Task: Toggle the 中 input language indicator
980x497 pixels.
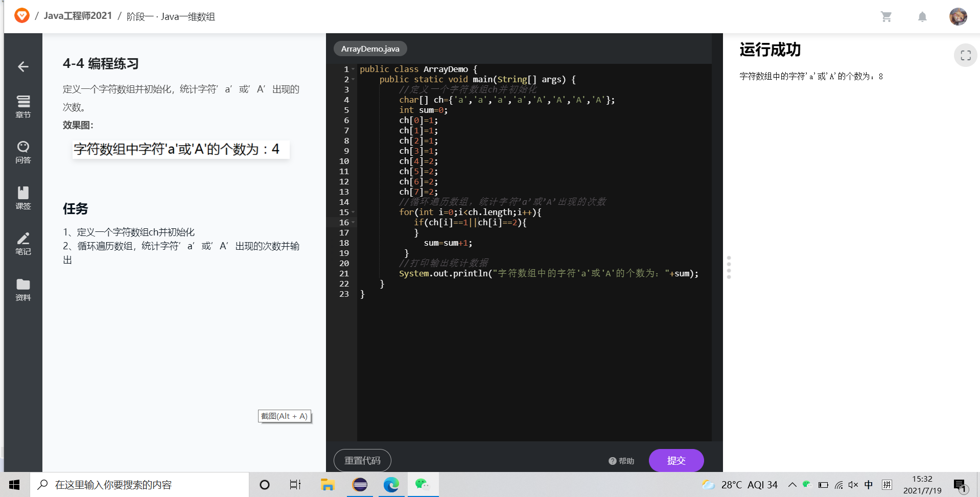Action: [x=869, y=485]
